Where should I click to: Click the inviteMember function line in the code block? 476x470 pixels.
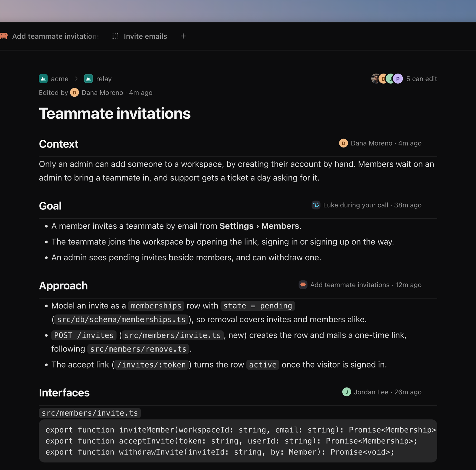click(241, 430)
